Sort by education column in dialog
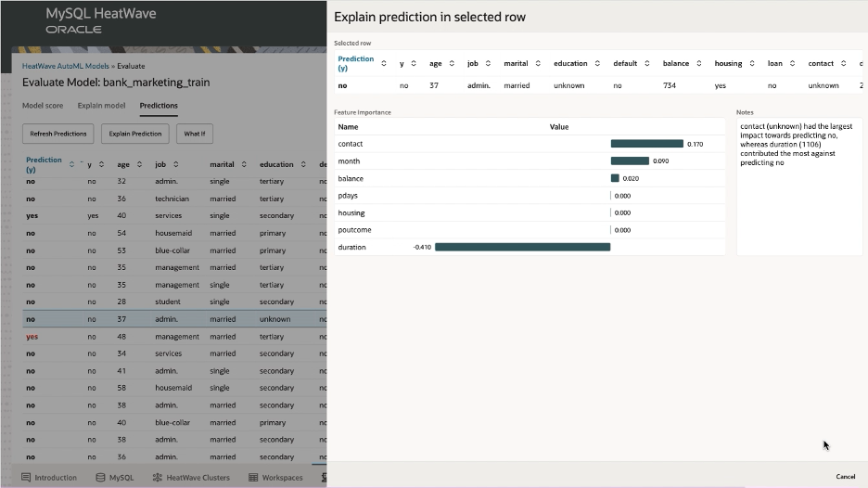Screen dimensions: 868x488 point(598,64)
